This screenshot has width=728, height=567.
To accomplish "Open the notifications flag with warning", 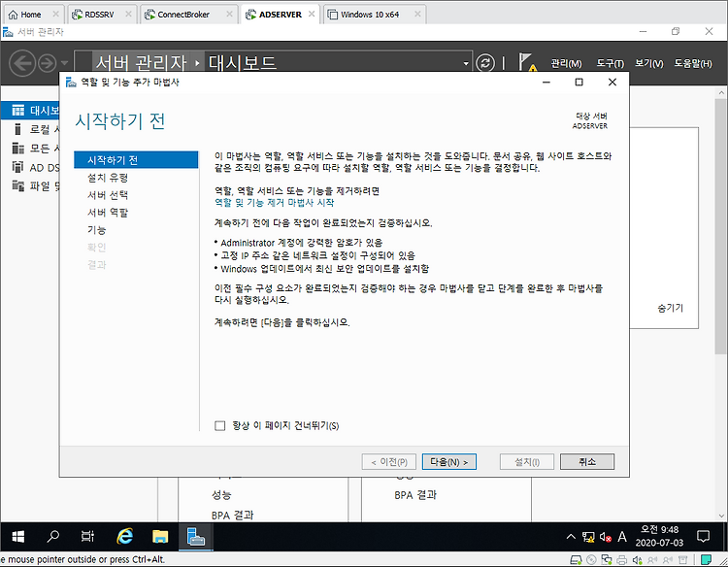I will (x=527, y=63).
